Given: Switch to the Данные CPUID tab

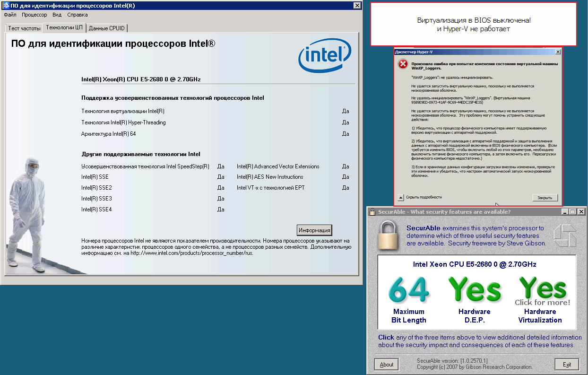Looking at the screenshot, I should click(107, 28).
